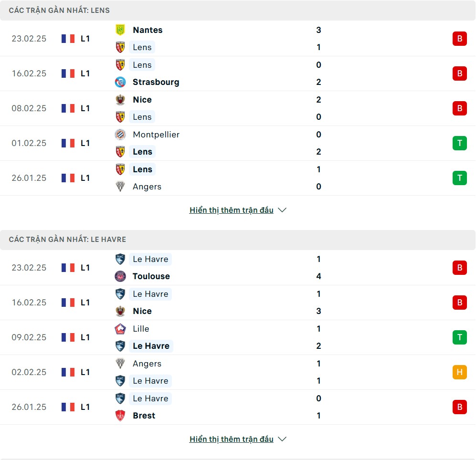Click the red B badge for Nantes–Lens
The height and width of the screenshot is (460, 476).
tap(459, 39)
